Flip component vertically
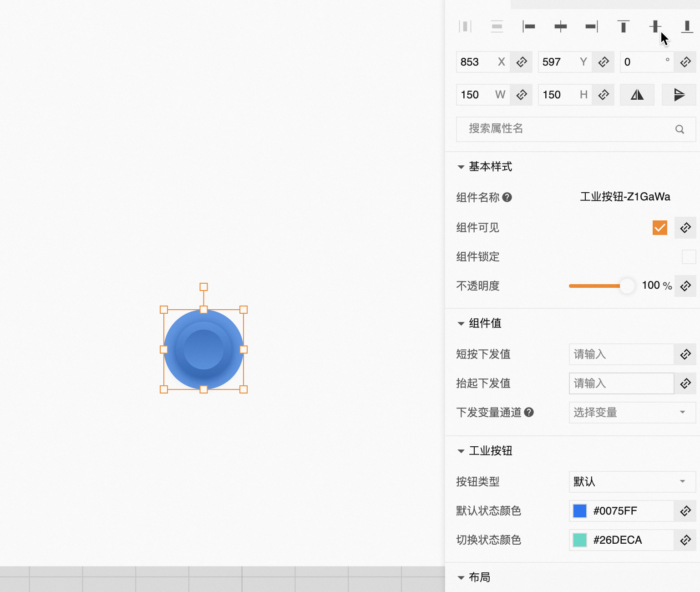 [679, 95]
